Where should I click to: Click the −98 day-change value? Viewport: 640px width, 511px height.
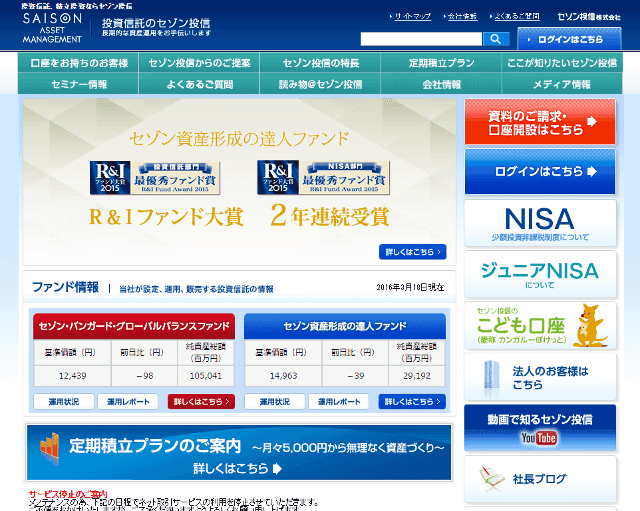tap(144, 376)
